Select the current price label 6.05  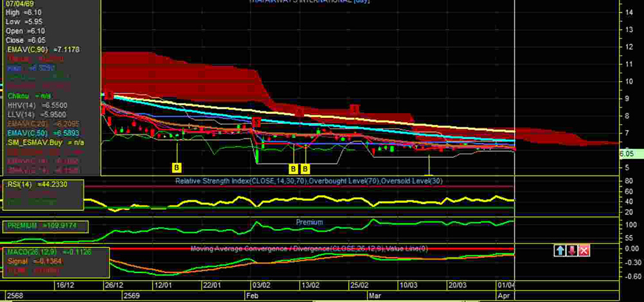[627, 154]
